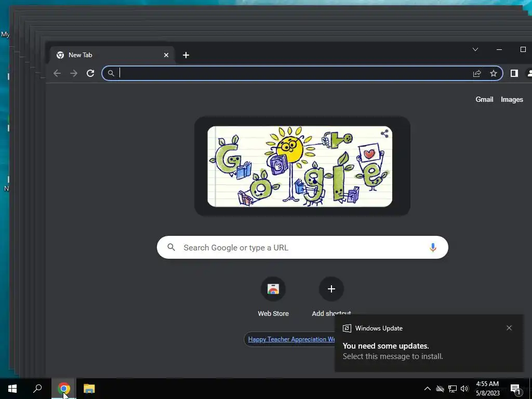This screenshot has width=532, height=399.
Task: Click the Chrome back arrow
Action: (57, 73)
